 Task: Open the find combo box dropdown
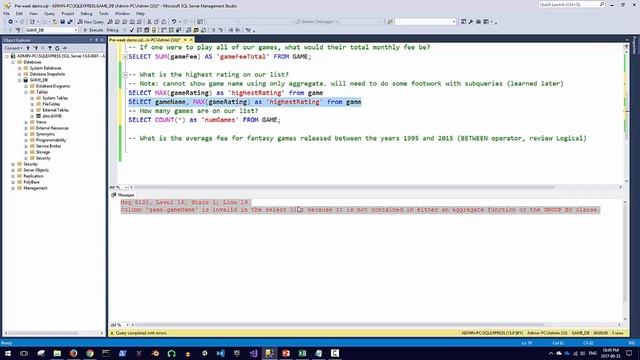click(454, 22)
